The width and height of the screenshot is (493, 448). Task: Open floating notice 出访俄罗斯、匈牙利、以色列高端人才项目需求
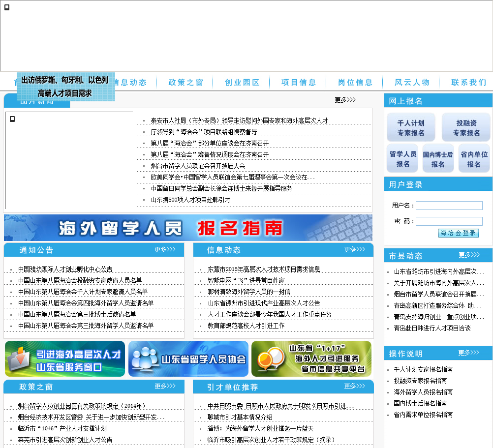coord(65,87)
